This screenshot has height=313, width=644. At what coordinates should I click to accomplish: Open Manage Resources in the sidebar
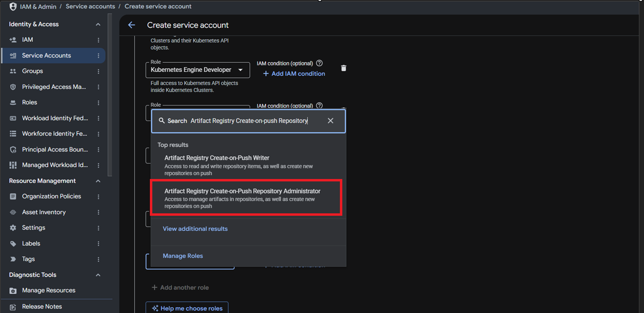click(53, 291)
